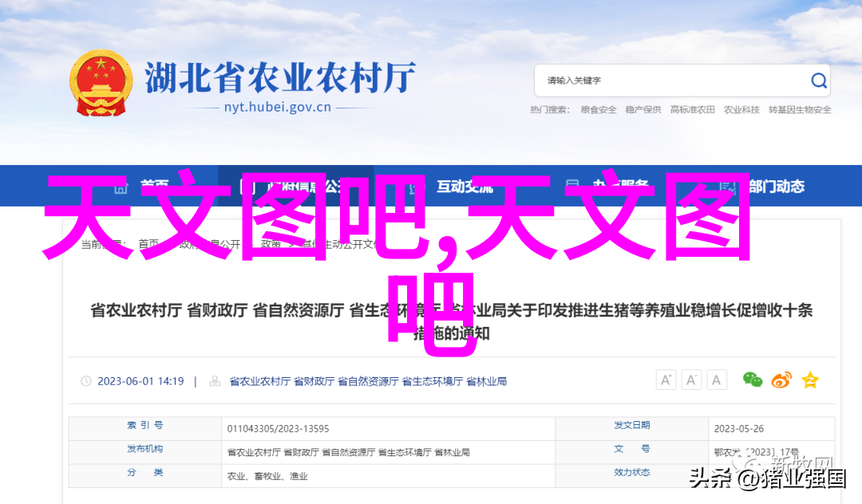Click the source text ending with 省林业局 beside the date

[x=368, y=381]
